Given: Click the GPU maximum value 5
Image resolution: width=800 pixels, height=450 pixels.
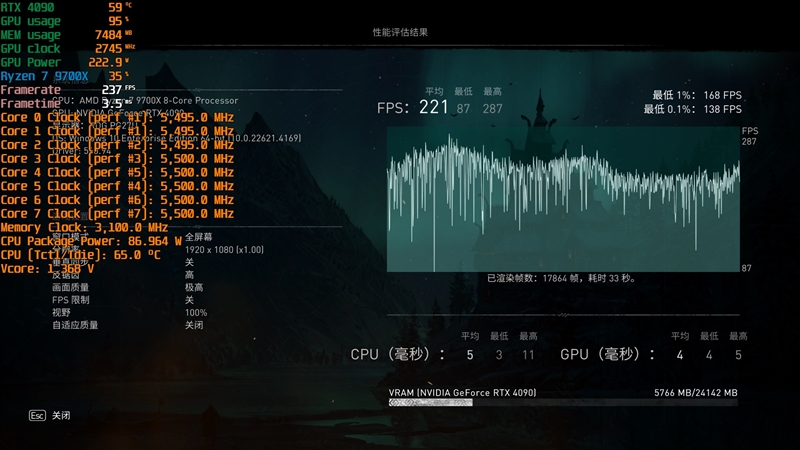Looking at the screenshot, I should tap(738, 355).
